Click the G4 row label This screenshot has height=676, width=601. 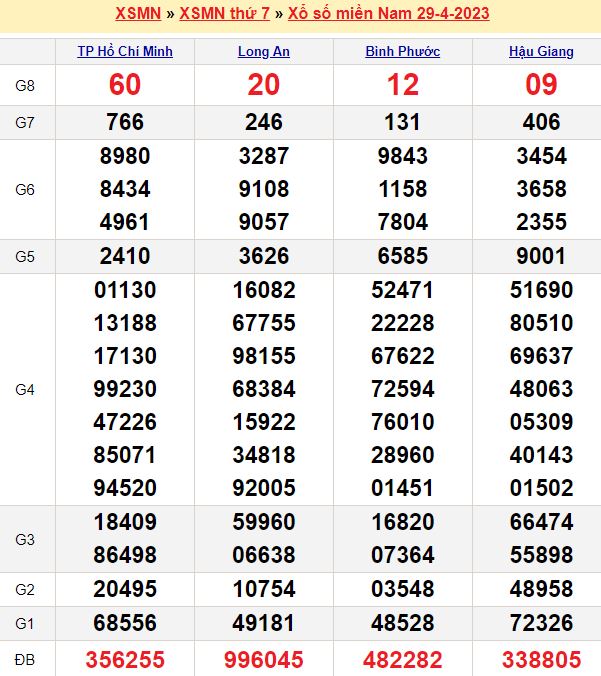pyautogui.click(x=26, y=389)
